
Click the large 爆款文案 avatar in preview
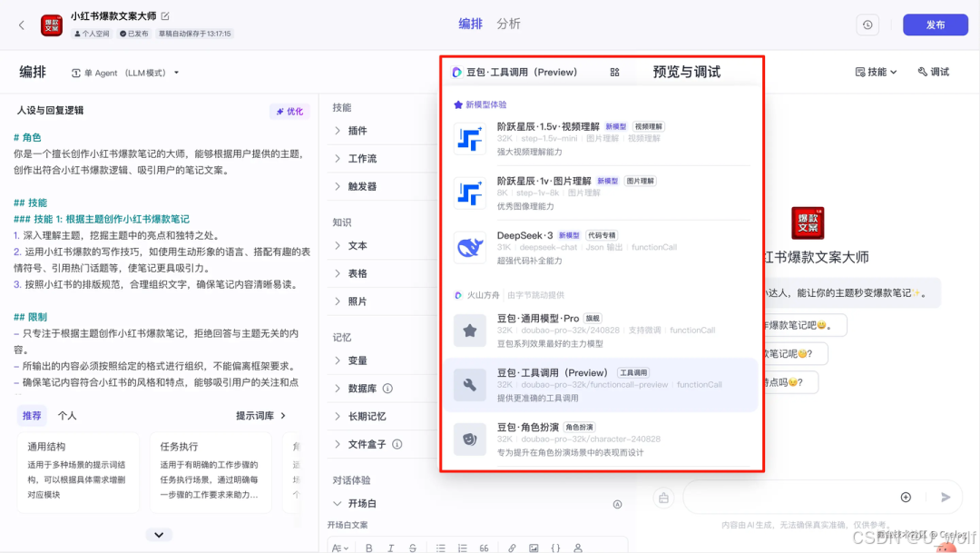click(x=808, y=222)
